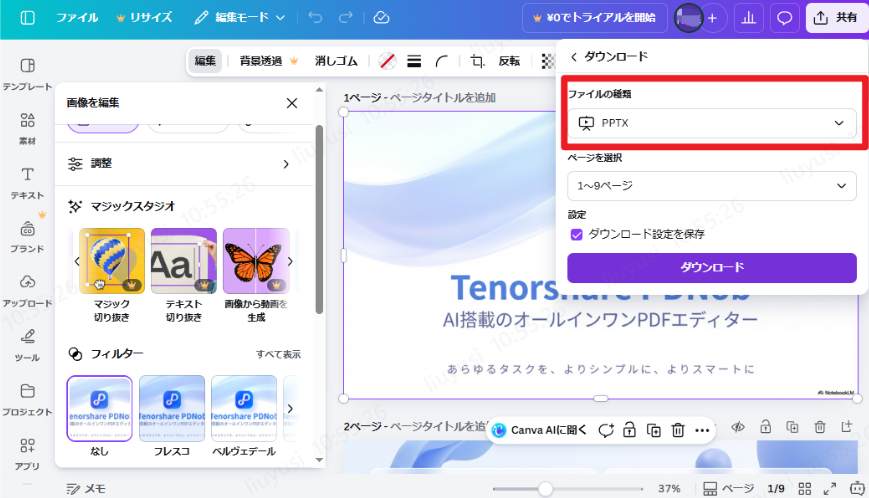The height and width of the screenshot is (498, 869).
Task: Open more options ellipsis in floating toolbar
Action: 702,430
